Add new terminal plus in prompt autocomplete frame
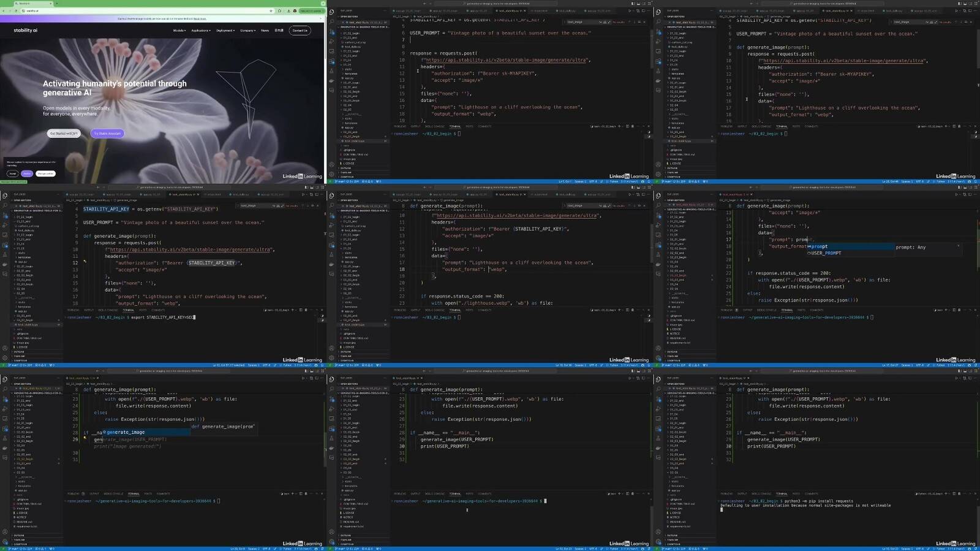 pyautogui.click(x=946, y=310)
